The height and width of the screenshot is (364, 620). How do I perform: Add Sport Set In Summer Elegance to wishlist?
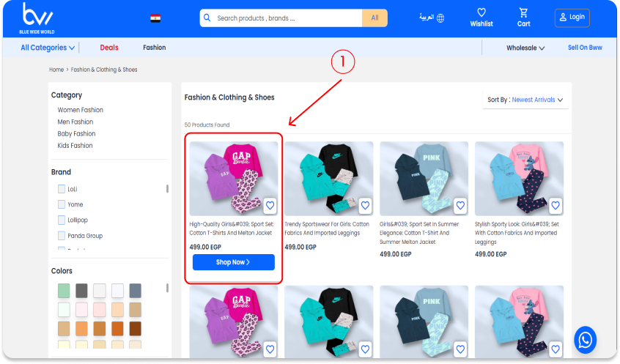[x=460, y=206]
